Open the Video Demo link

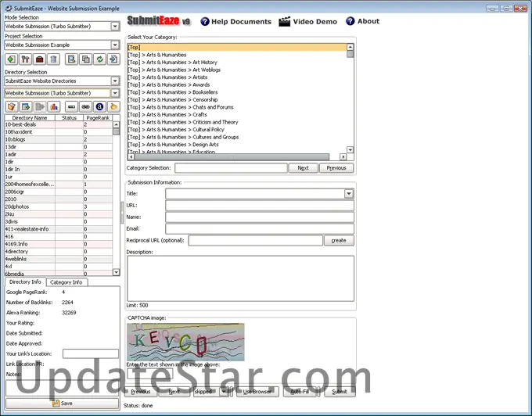point(315,22)
